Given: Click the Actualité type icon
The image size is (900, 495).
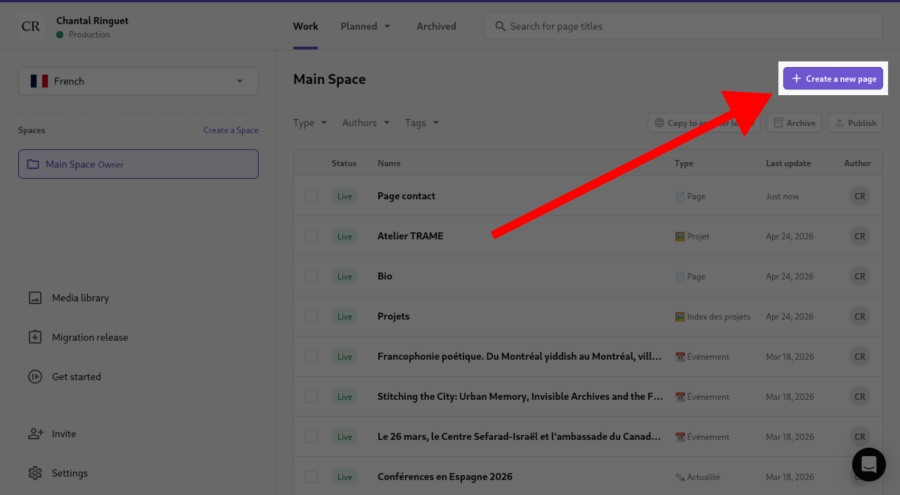Looking at the screenshot, I should pos(680,477).
